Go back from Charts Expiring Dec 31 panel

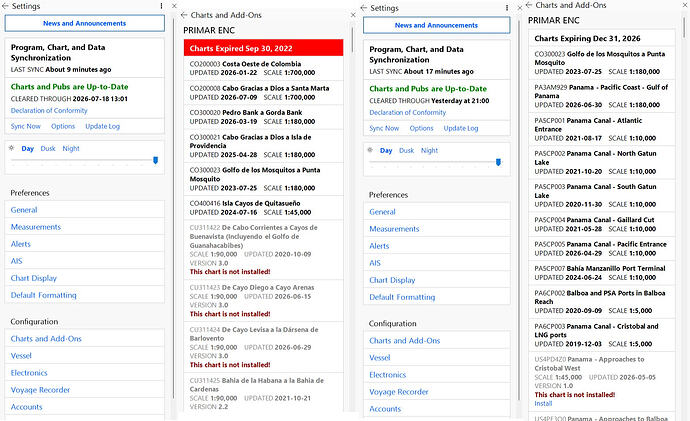(x=529, y=5)
